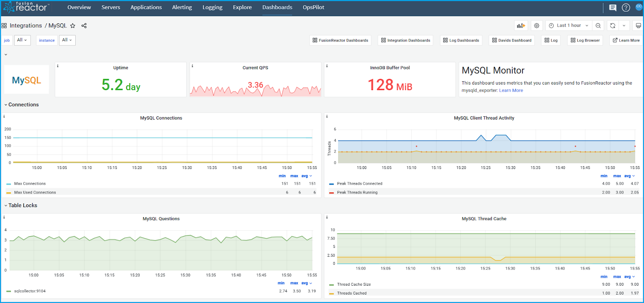Follow Learn More link in MySQL Monitor text

click(511, 91)
